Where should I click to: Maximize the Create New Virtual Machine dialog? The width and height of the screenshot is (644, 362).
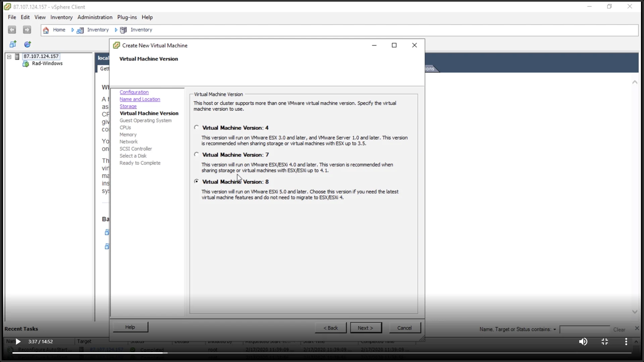coord(394,45)
